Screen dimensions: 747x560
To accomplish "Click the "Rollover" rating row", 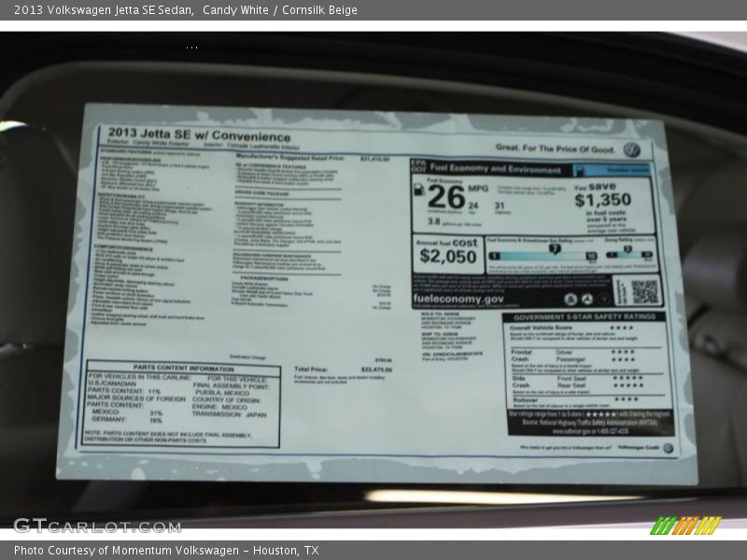I will [x=575, y=400].
